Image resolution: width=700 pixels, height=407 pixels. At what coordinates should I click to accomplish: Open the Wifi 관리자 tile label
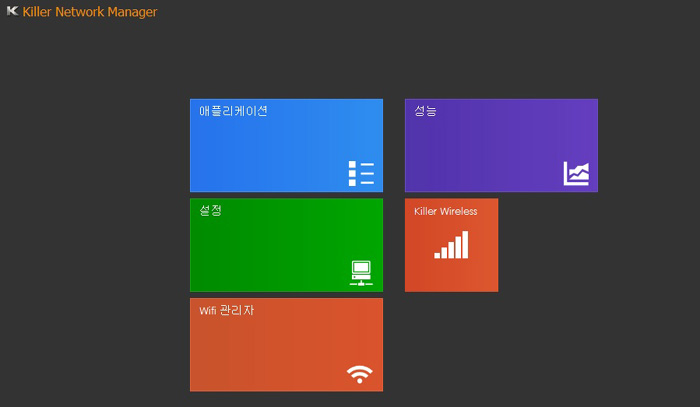point(226,310)
